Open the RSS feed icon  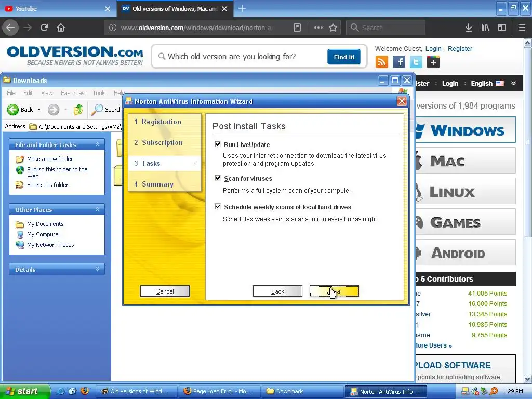tap(382, 62)
